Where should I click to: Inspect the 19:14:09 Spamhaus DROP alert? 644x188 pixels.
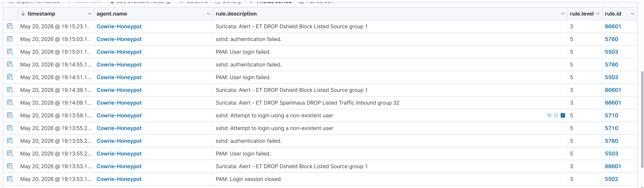coord(10,103)
